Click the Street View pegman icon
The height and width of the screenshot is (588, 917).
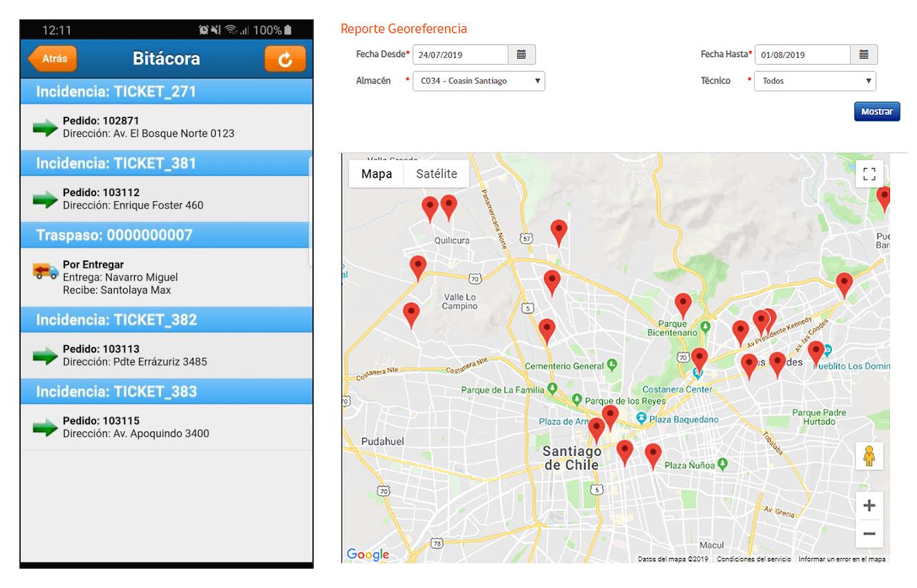point(869,456)
